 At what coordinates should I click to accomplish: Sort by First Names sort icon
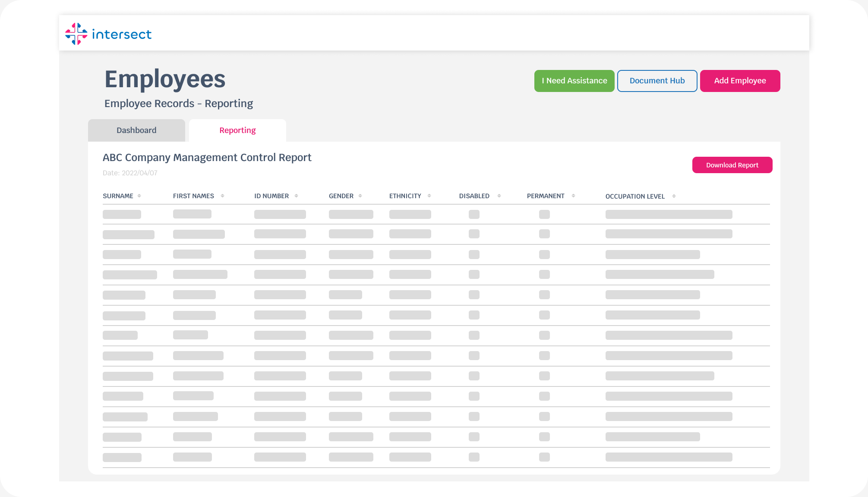pyautogui.click(x=222, y=196)
